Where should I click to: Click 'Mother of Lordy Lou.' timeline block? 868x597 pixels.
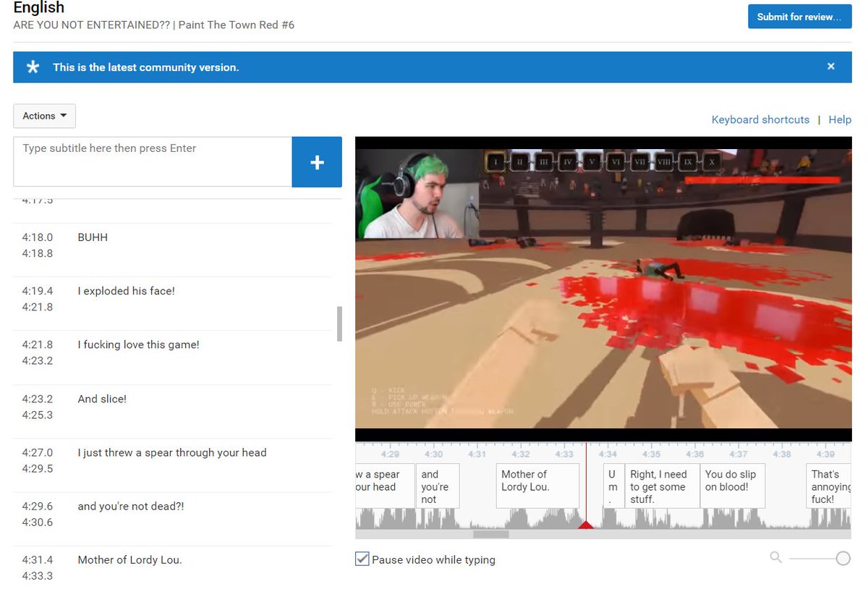(x=537, y=486)
